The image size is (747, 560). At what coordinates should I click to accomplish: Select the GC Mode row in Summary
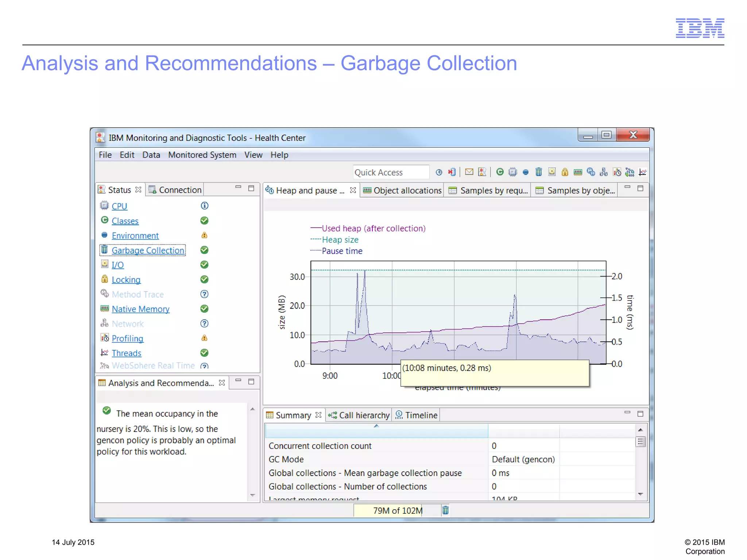tap(450, 459)
